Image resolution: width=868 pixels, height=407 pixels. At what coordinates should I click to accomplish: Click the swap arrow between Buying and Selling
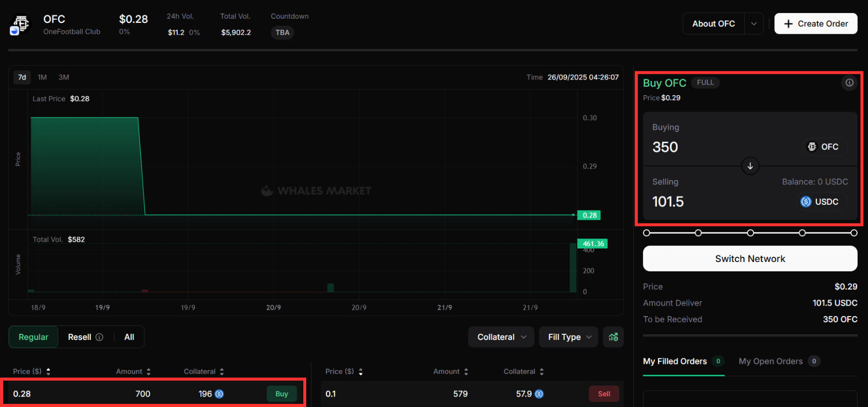click(x=750, y=166)
